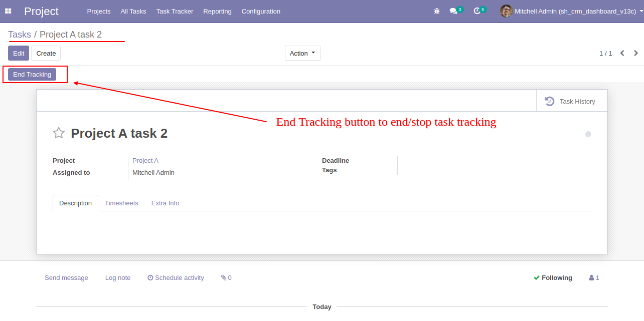Click the Assigned to label
This screenshot has height=321, width=644.
tap(71, 172)
